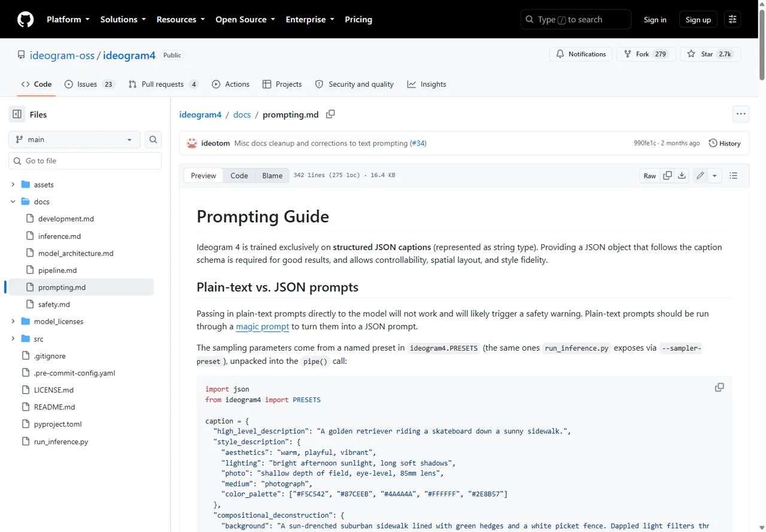Screen dimensions: 766x532
Task: Open the Pull requests tab
Action: pos(163,84)
